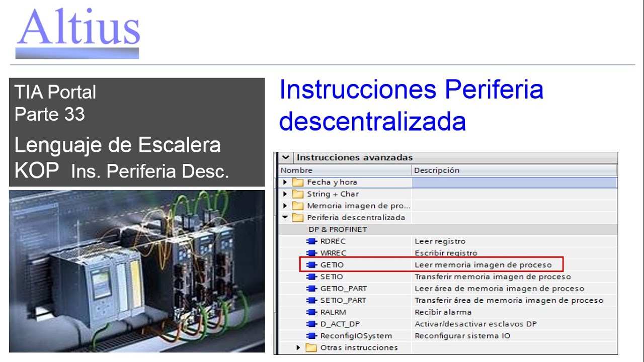Collapse the Instrucciones avanzadas panel
Image resolution: width=644 pixels, height=362 pixels.
(285, 157)
